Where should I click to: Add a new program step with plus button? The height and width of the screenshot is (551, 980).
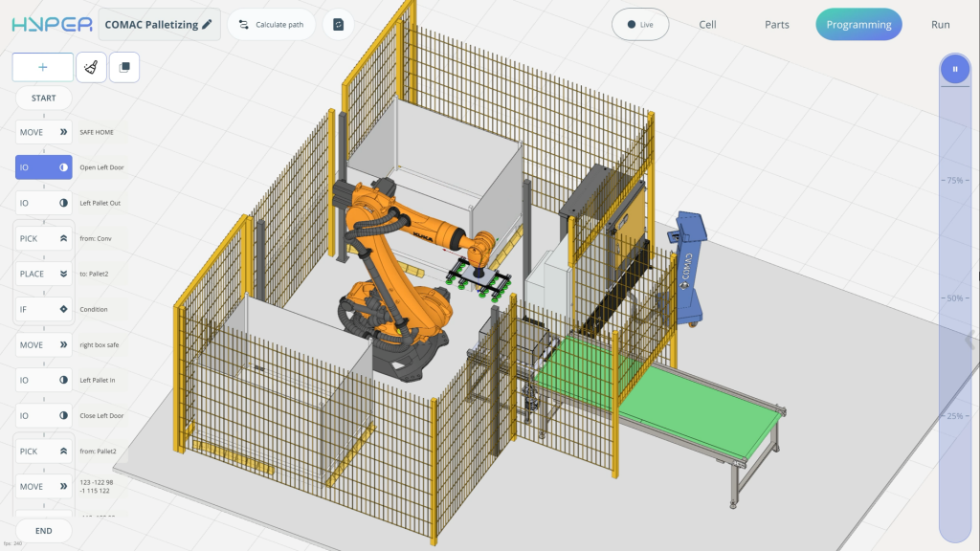tap(42, 67)
